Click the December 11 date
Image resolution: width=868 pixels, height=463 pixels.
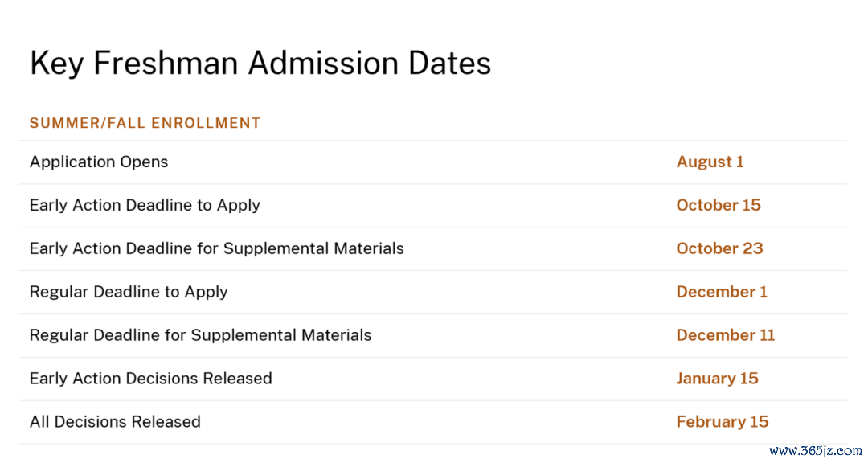(725, 335)
